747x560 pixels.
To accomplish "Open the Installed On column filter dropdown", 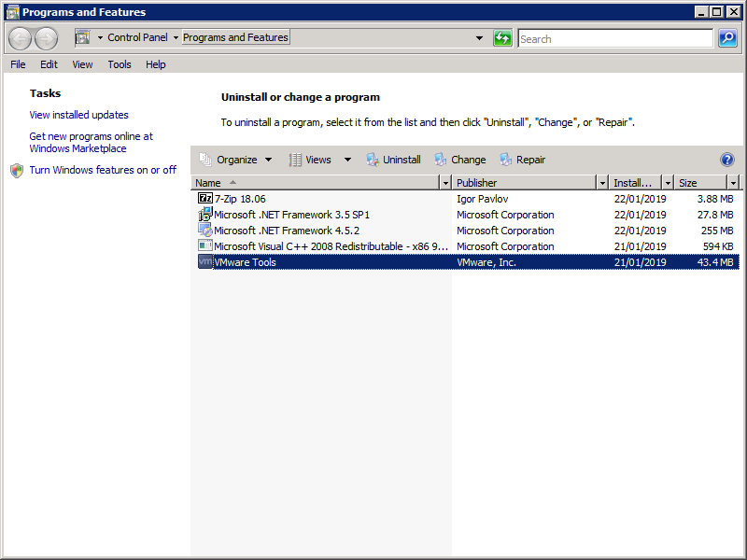I will pos(668,182).
